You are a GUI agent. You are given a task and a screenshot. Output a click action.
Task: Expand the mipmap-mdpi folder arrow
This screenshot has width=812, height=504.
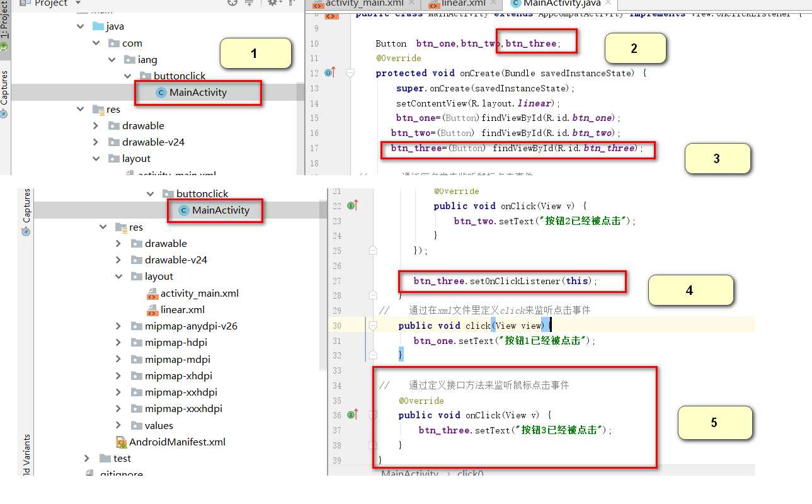point(118,360)
